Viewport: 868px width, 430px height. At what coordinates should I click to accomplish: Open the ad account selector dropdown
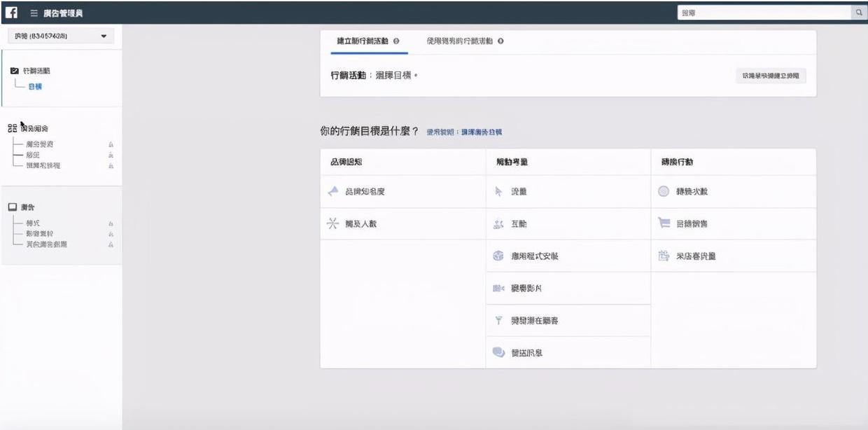click(62, 36)
